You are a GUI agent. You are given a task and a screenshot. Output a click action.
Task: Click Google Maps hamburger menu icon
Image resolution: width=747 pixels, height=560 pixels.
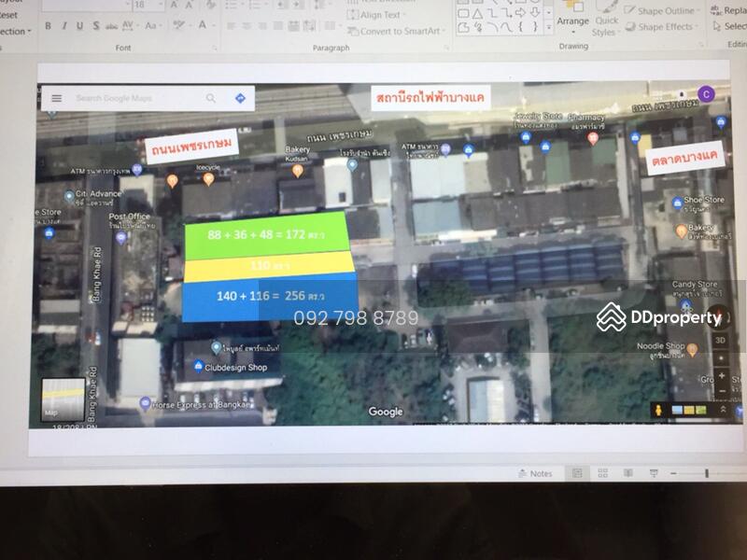[x=57, y=98]
